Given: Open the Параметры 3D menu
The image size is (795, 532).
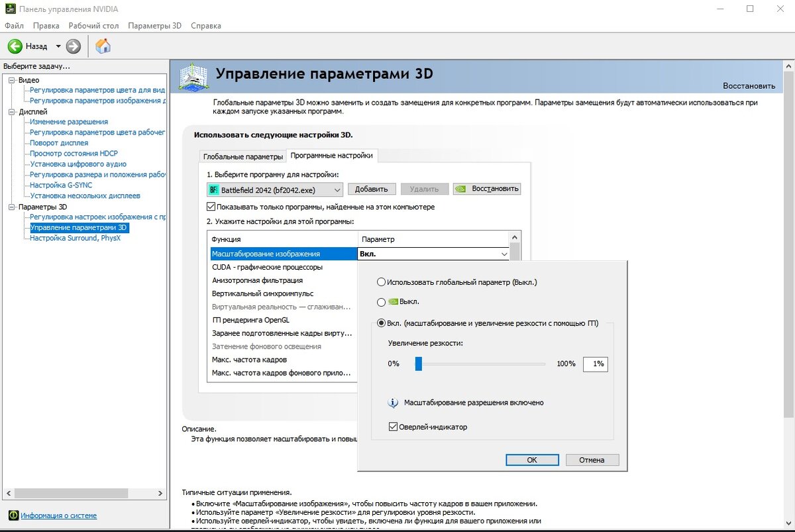Looking at the screenshot, I should [154, 26].
